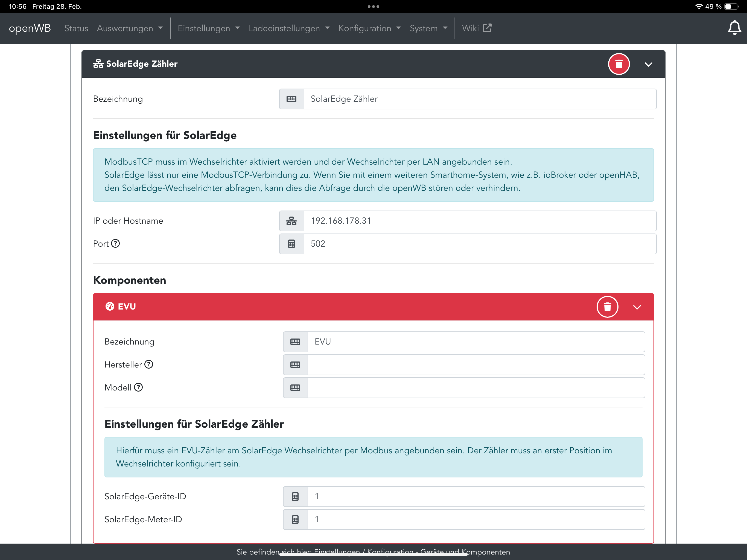Delete the EVU component
Screen dimensions: 747x560
click(x=607, y=307)
